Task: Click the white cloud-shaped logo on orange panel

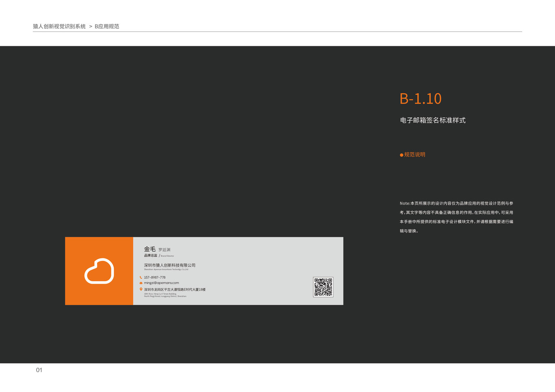Action: (99, 271)
